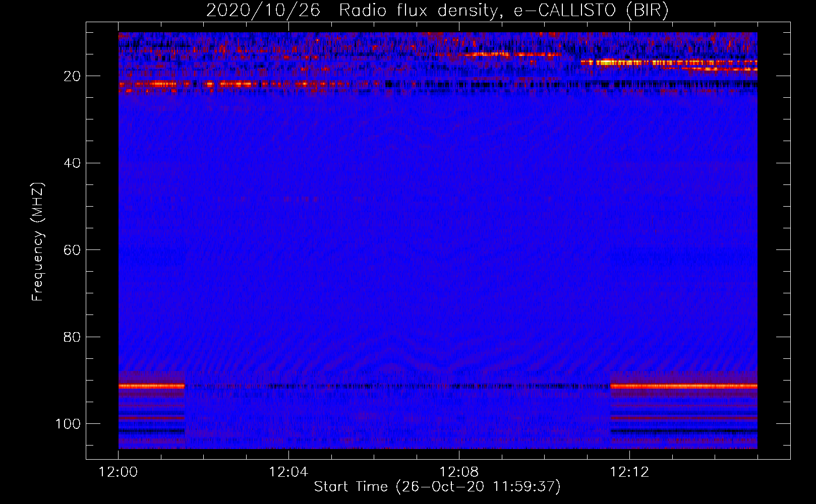The height and width of the screenshot is (504, 816).
Task: Click the 20 frequency tick label
Action: point(72,76)
